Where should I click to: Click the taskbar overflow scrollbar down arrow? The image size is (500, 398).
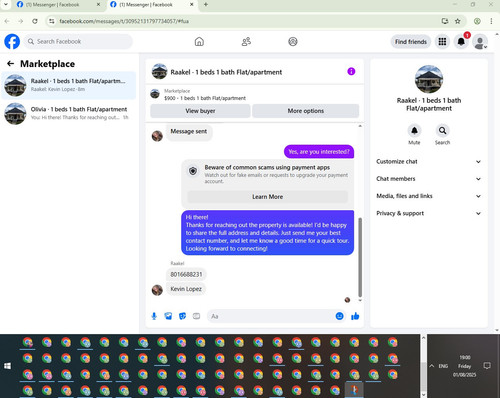[x=423, y=395]
